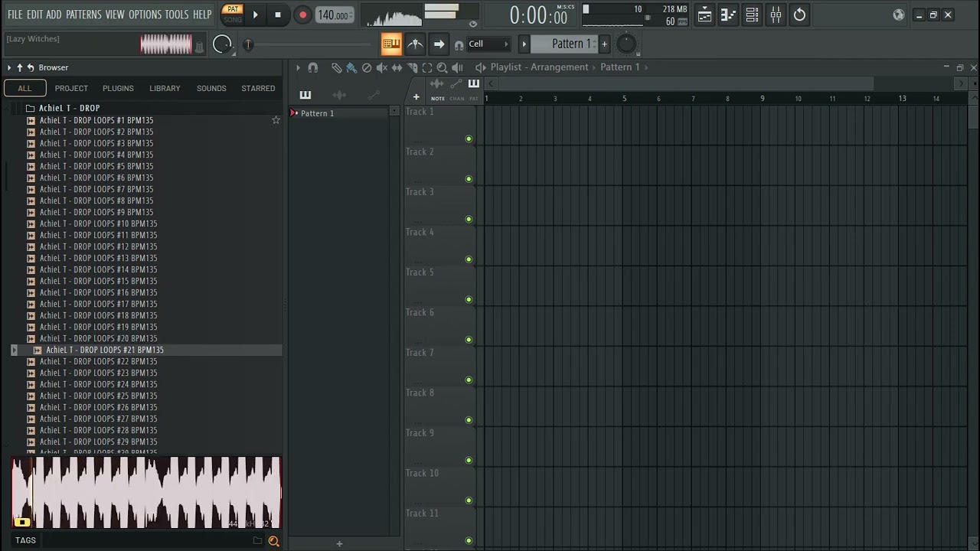980x551 pixels.
Task: Mute Track 5 with its green light
Action: tap(469, 299)
